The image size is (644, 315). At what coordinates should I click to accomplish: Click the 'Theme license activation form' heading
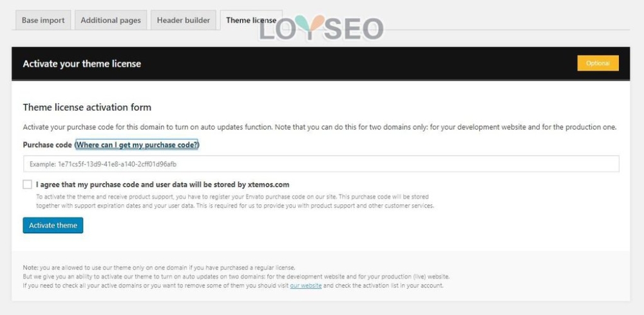coord(87,107)
